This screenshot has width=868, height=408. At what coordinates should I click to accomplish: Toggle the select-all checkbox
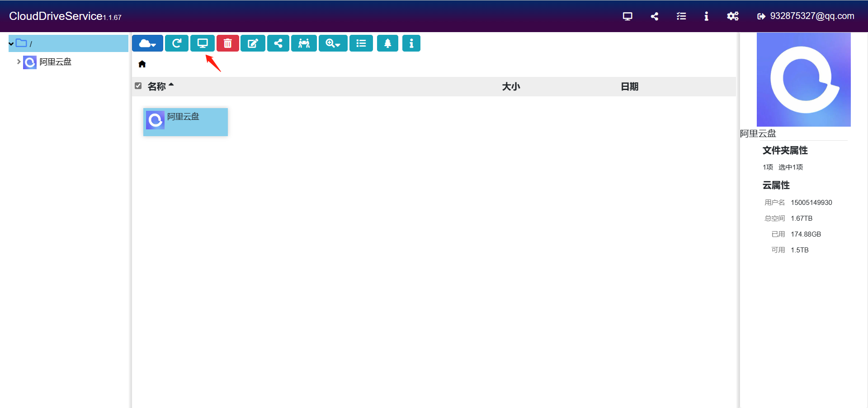click(x=138, y=86)
